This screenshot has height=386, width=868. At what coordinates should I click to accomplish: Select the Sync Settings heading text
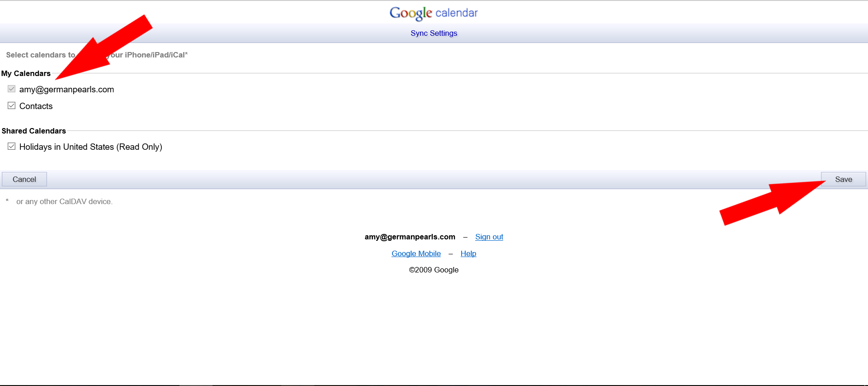tap(434, 33)
